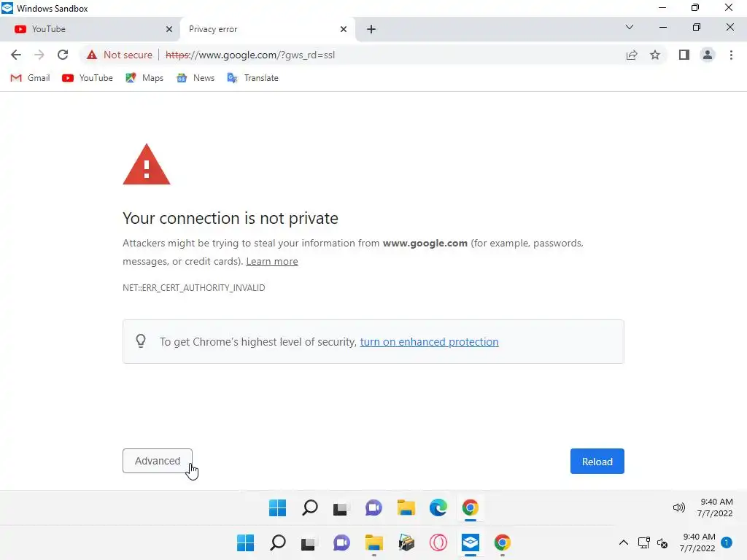747x560 pixels.
Task: Click turn on enhanced protection link
Action: click(429, 341)
